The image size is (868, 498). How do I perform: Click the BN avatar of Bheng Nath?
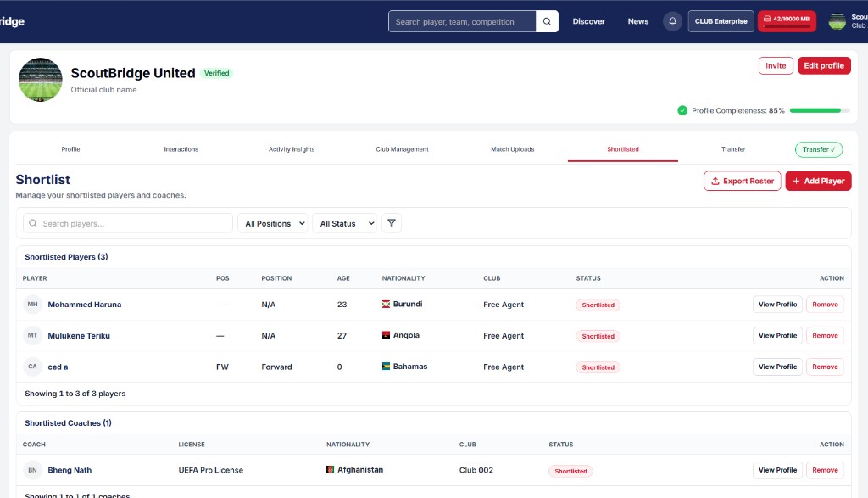pyautogui.click(x=33, y=470)
